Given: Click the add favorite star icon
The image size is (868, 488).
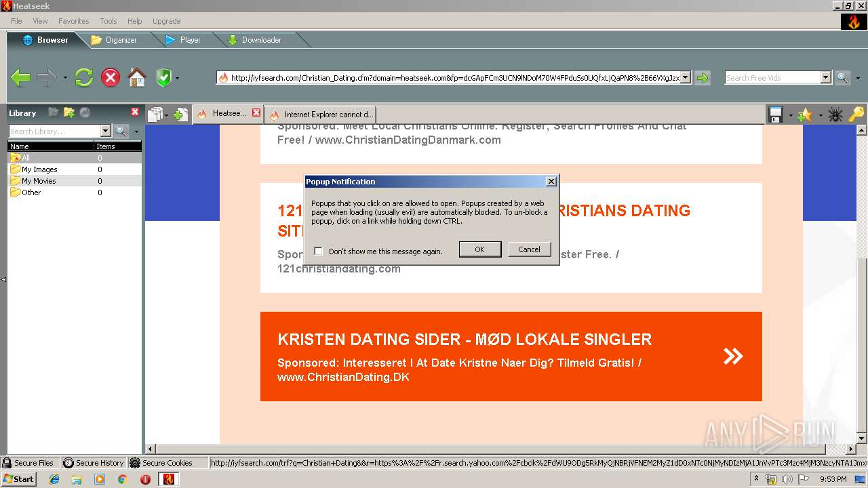Looking at the screenshot, I should pyautogui.click(x=804, y=115).
